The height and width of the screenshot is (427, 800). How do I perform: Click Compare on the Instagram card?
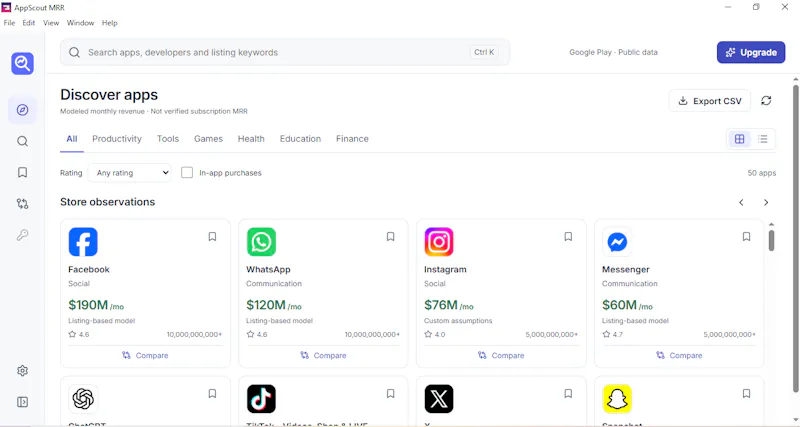point(501,356)
